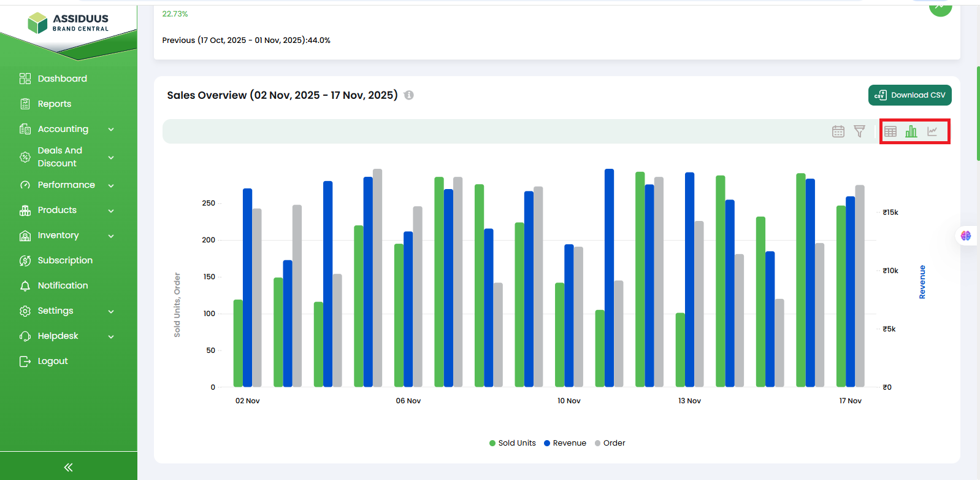Open the chart filter funnel icon

[859, 131]
